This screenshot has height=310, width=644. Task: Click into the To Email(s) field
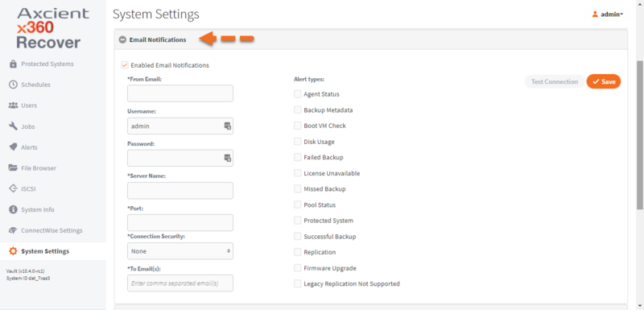(180, 283)
